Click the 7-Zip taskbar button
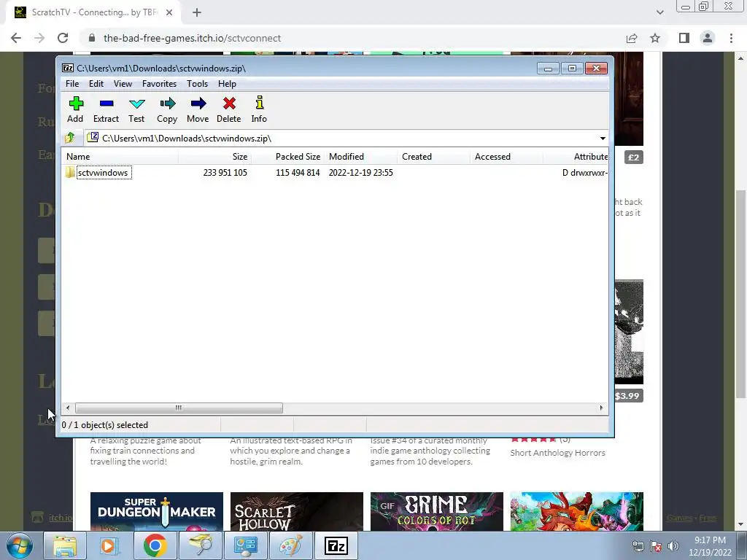The image size is (747, 560). tap(336, 545)
